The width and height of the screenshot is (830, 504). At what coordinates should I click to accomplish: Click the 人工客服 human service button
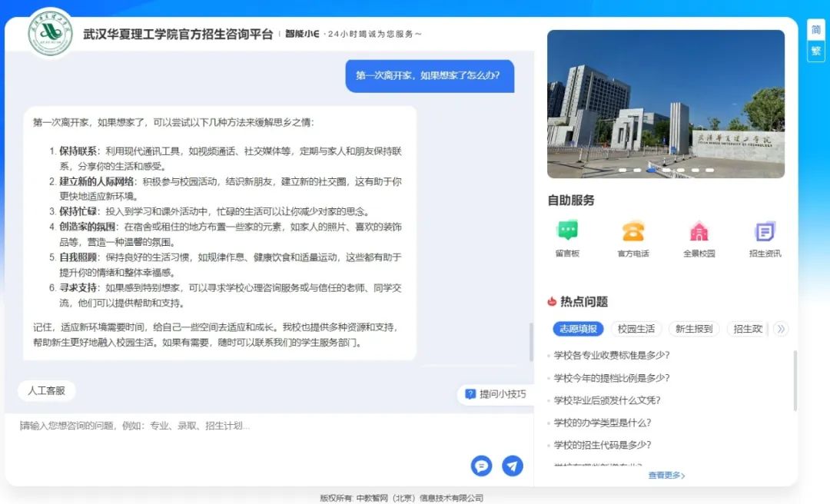[47, 391]
